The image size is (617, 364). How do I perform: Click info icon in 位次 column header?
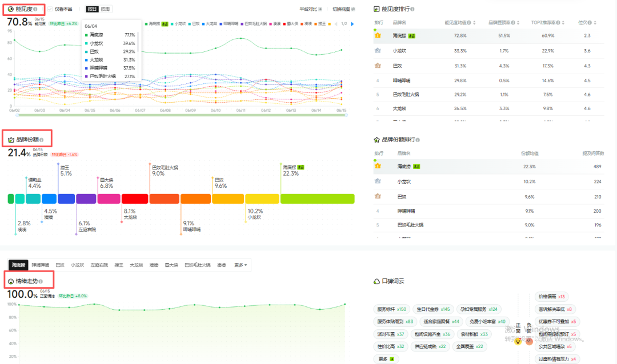(590, 23)
